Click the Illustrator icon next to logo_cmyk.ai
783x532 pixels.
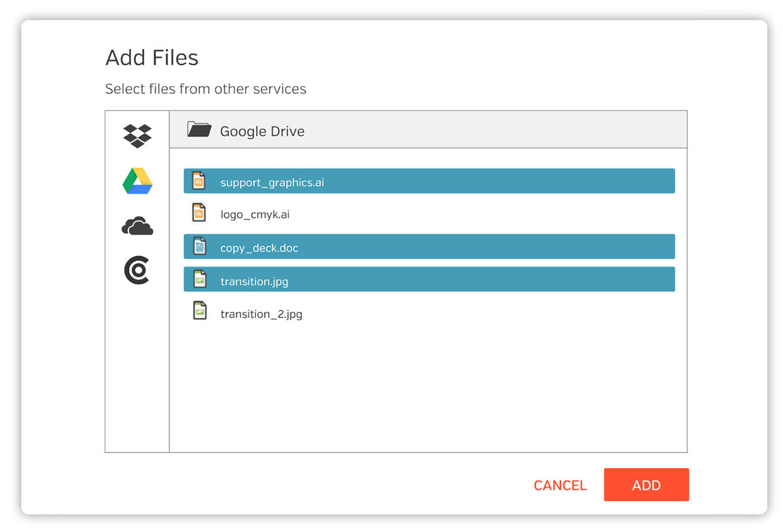point(199,213)
